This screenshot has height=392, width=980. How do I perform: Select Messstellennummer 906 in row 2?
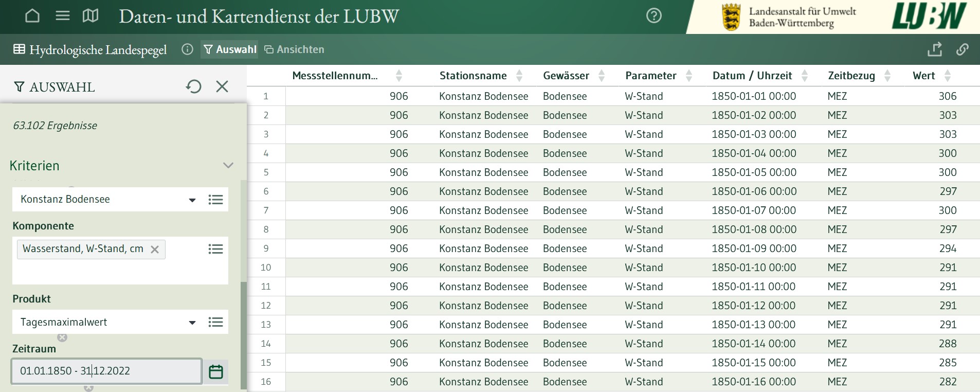pyautogui.click(x=398, y=115)
